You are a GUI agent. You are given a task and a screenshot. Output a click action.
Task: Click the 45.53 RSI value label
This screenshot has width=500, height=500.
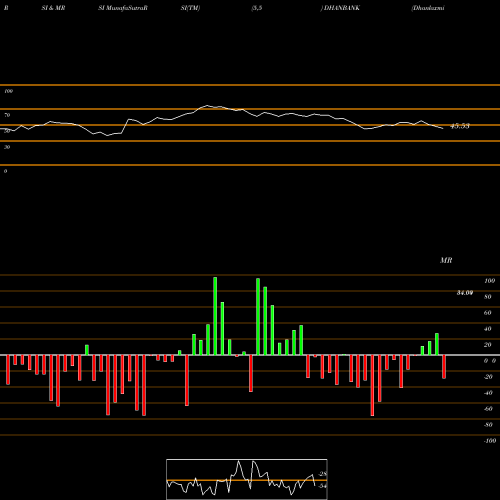pos(460,126)
